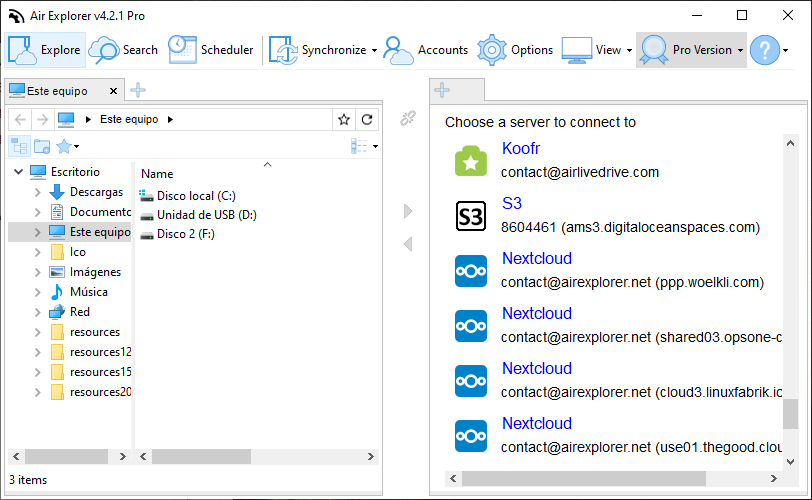812x500 pixels.
Task: Open Nextcloud ppp.woelkli.com account
Action: click(537, 258)
